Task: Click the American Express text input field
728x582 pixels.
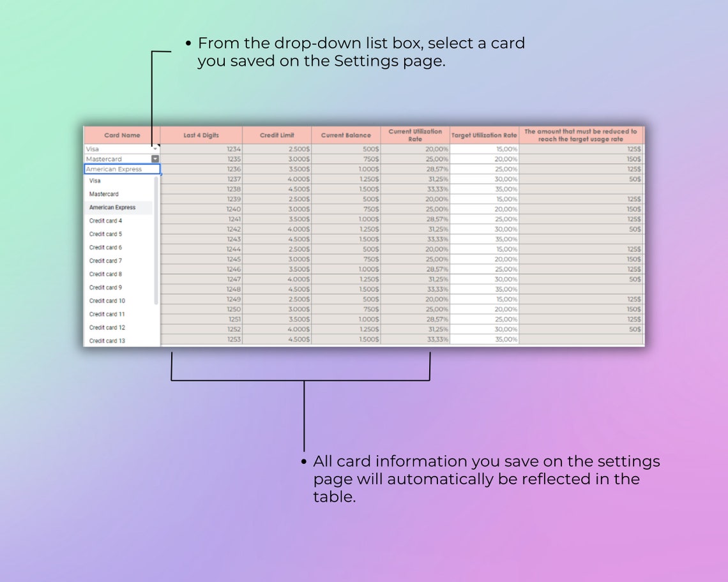Action: pyautogui.click(x=121, y=169)
